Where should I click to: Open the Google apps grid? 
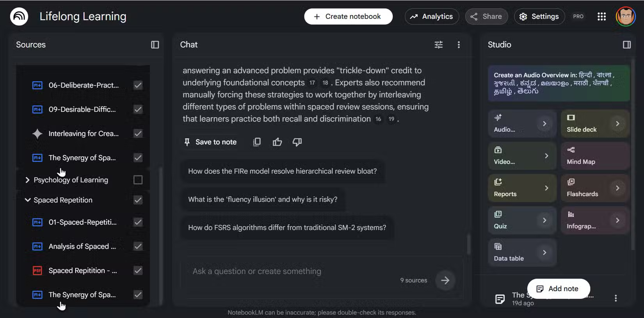[601, 16]
